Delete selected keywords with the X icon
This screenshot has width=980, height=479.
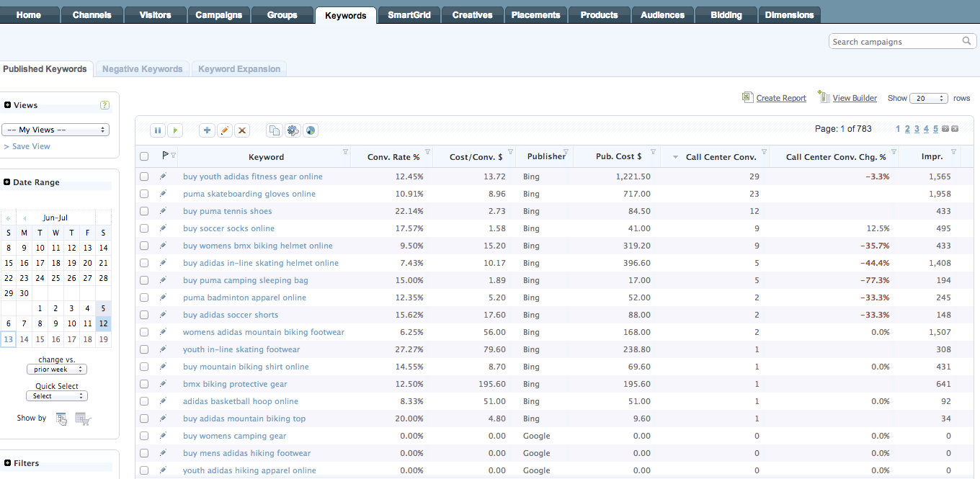pos(242,130)
